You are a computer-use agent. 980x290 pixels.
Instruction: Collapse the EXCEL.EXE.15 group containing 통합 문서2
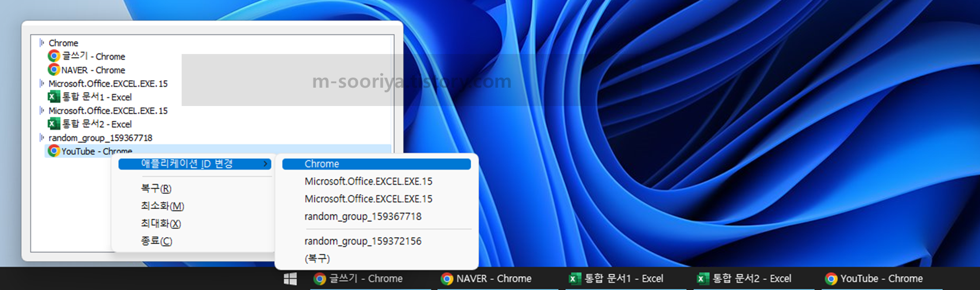pyautogui.click(x=42, y=110)
